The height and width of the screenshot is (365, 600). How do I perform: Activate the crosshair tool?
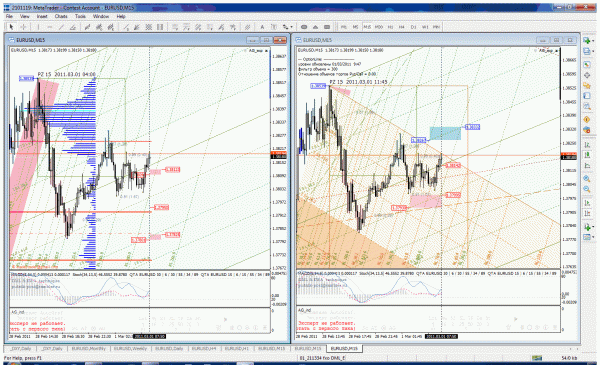pos(23,27)
